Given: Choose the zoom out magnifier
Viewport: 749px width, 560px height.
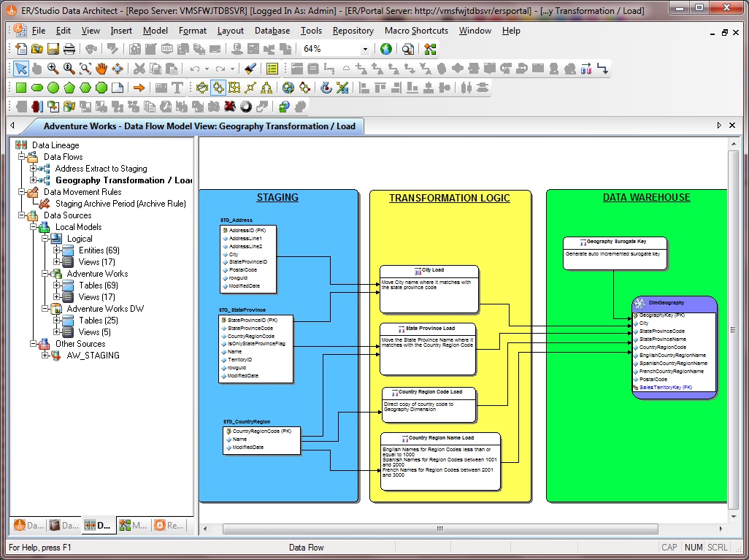Looking at the screenshot, I should point(69,69).
